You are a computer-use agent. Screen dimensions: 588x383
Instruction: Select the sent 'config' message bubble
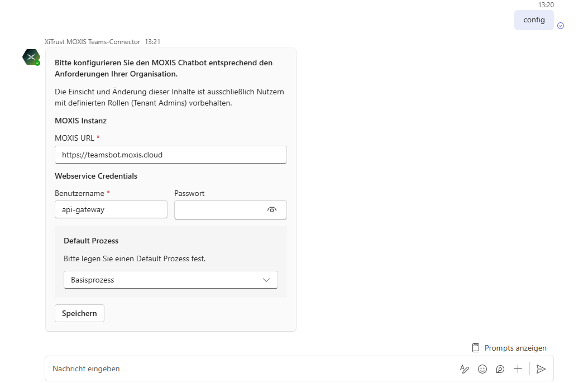(534, 20)
